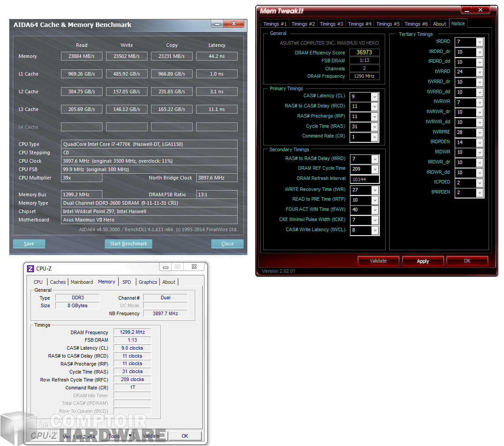Click the CPU-Z purple logo icon
The image size is (504, 446).
[x=30, y=268]
